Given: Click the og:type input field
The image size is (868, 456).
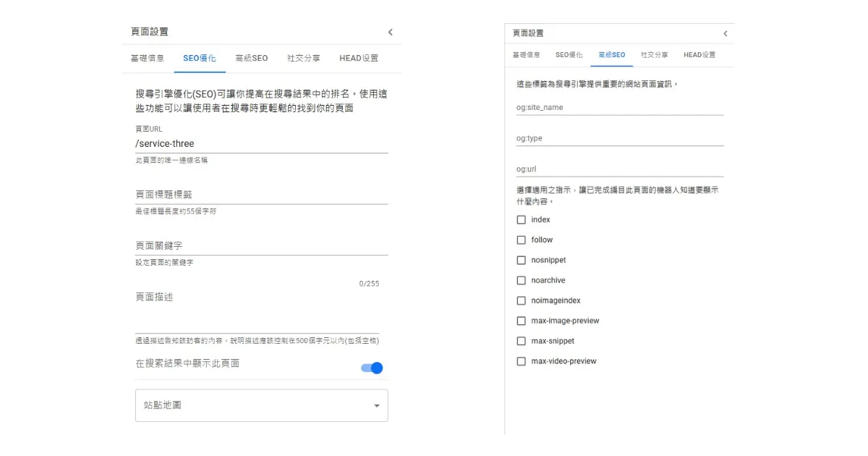Looking at the screenshot, I should [620, 138].
